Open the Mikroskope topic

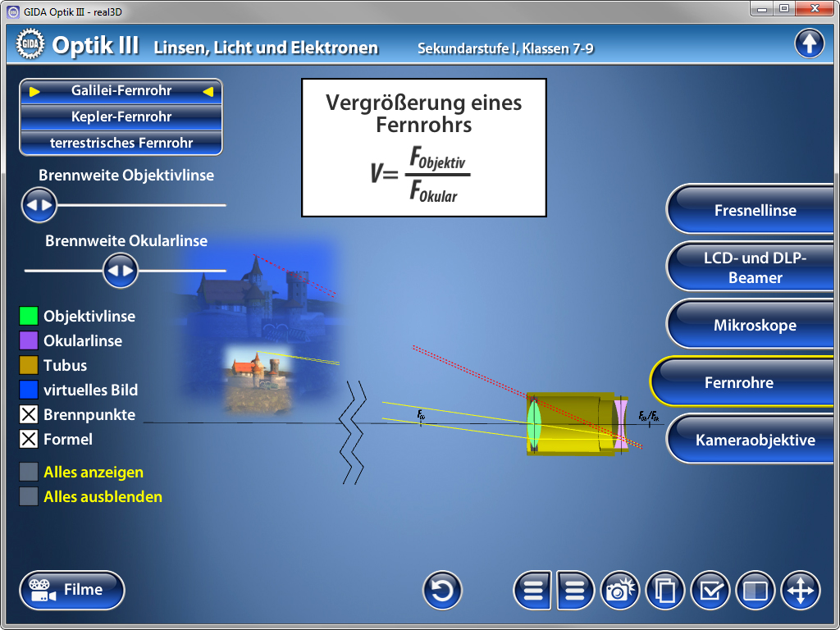[x=754, y=326]
